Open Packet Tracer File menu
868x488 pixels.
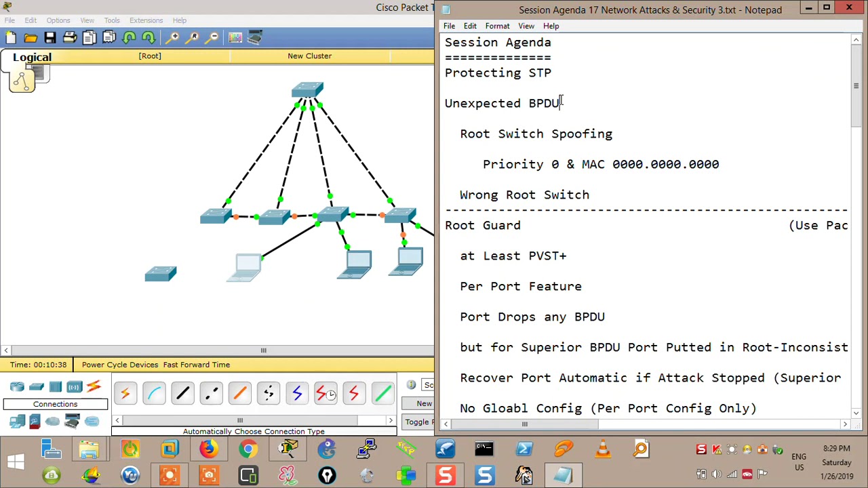point(9,20)
